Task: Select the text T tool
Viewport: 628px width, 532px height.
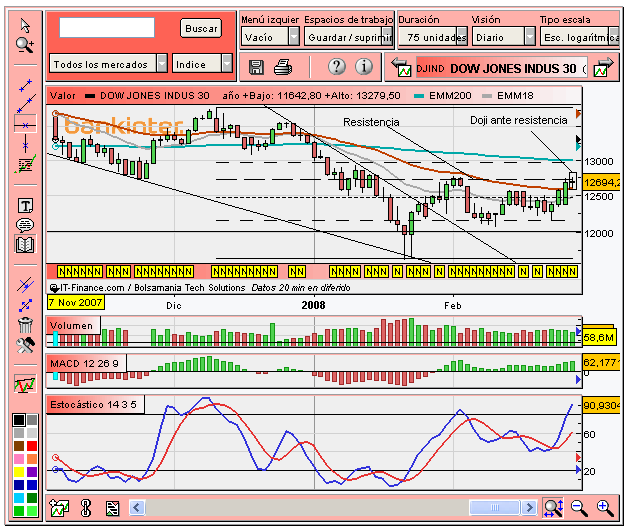Action: click(x=25, y=206)
